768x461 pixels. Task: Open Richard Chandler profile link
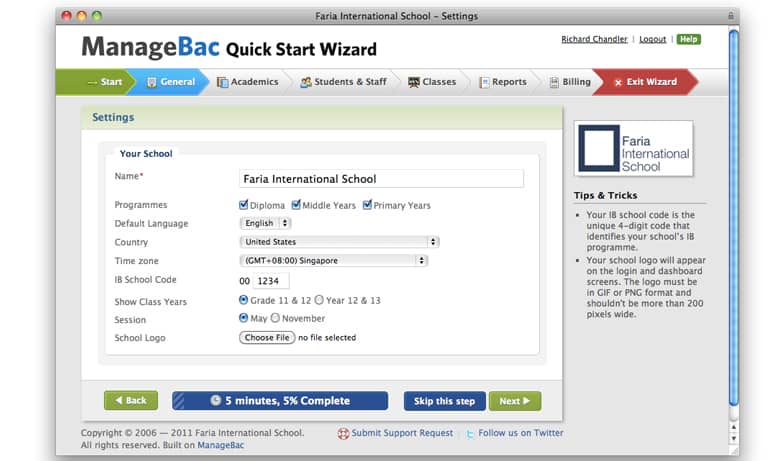coord(594,39)
